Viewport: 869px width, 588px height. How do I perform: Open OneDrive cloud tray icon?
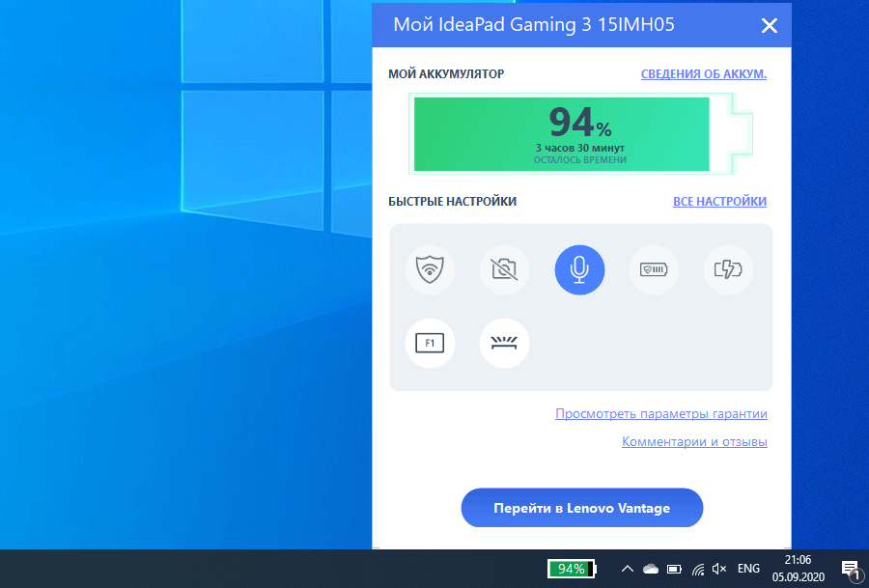tap(651, 569)
